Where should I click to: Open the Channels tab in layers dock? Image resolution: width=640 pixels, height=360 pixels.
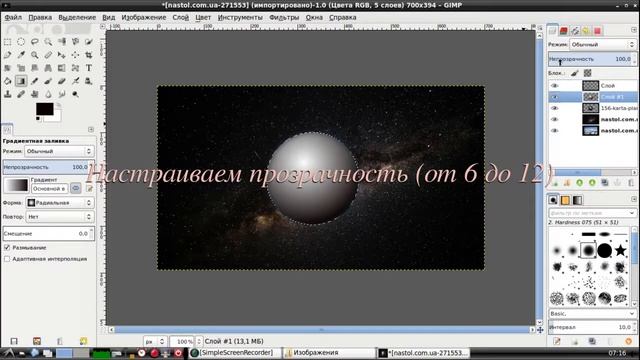pyautogui.click(x=564, y=31)
